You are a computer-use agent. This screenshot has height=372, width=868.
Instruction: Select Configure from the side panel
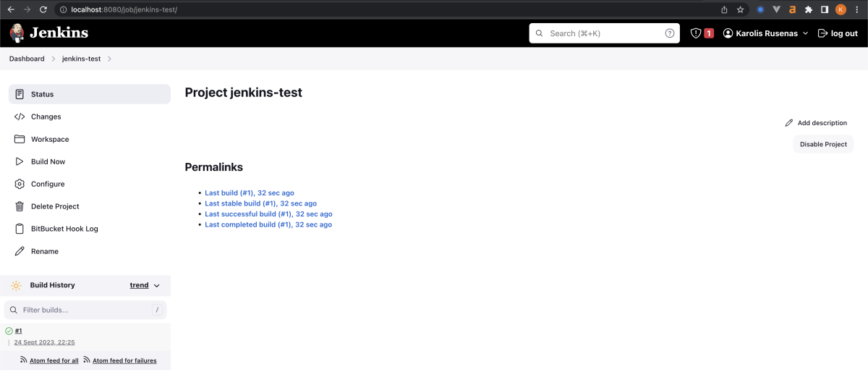tap(48, 184)
